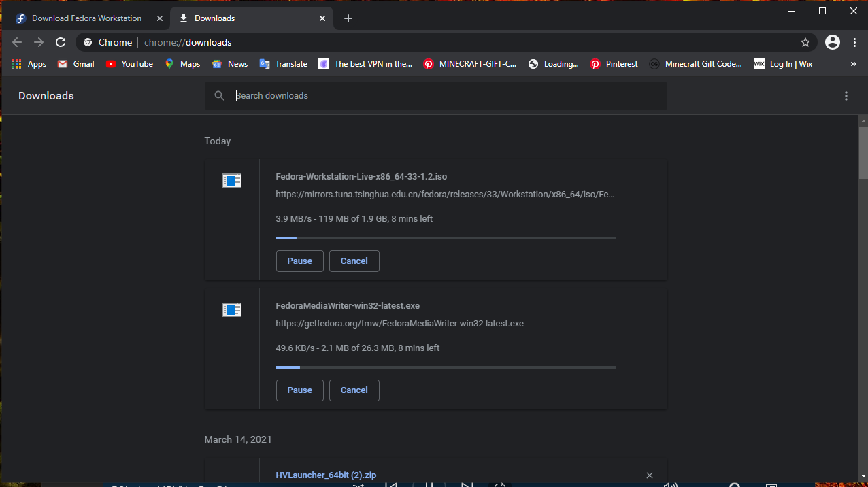Cancel the Fedora Workstation ISO download
Viewport: 868px width, 487px height.
tap(354, 261)
